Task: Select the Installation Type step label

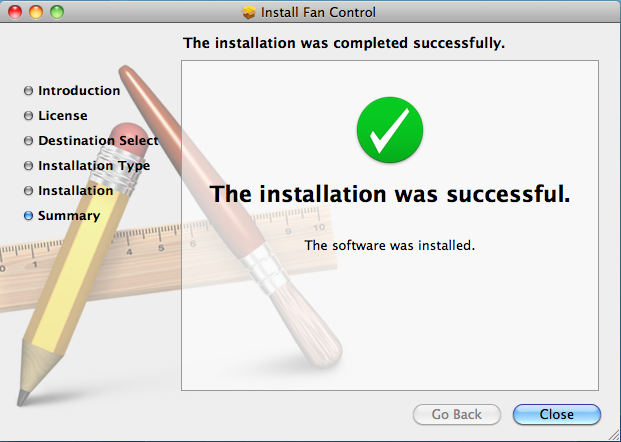Action: pyautogui.click(x=94, y=166)
